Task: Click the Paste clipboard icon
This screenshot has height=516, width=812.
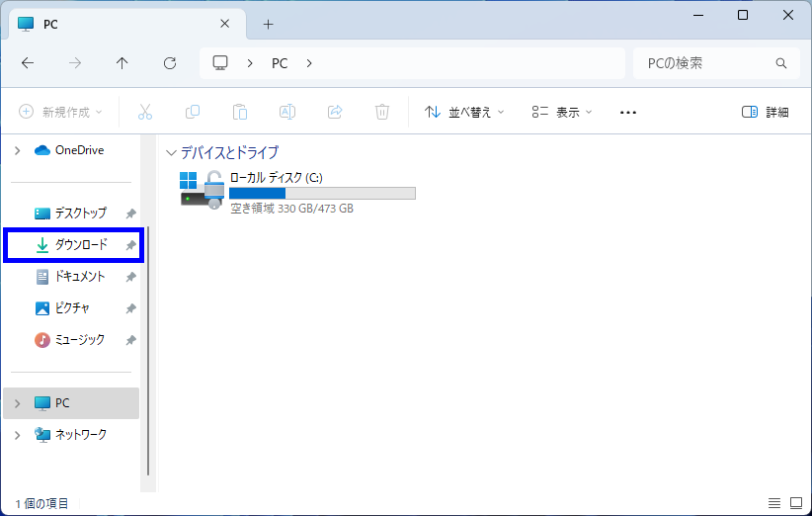Action: click(240, 113)
